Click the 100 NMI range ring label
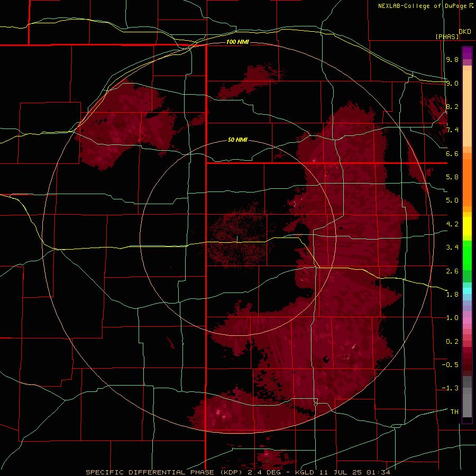 coord(237,42)
